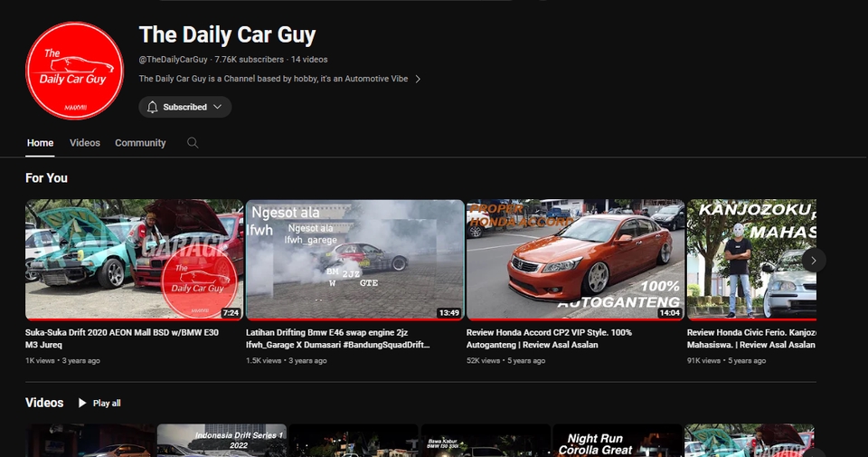Open the Night Run Corolla Great thumbnail
The height and width of the screenshot is (457, 868).
pos(618,441)
